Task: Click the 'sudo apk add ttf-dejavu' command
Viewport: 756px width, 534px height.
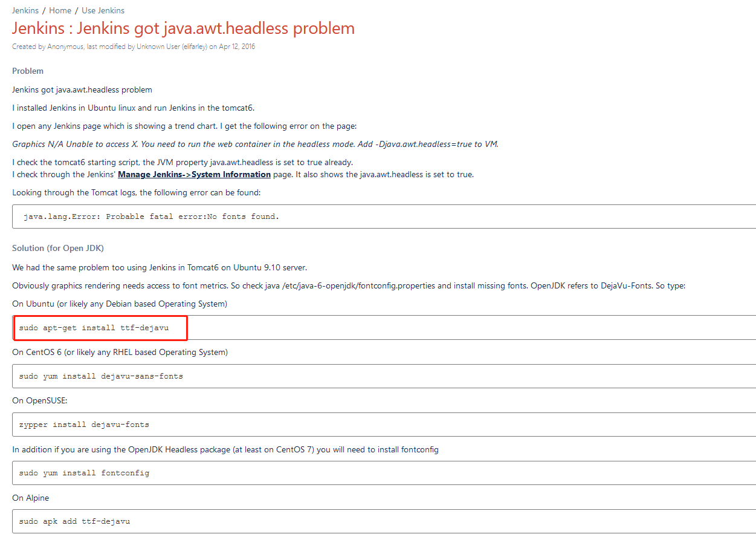Action: (74, 521)
